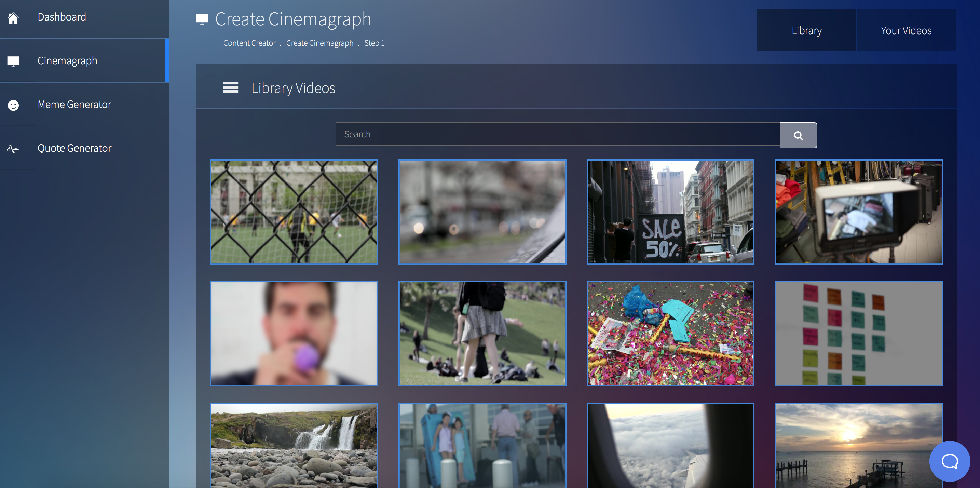980x488 pixels.
Task: Select the kids with blue mat thumbnail
Action: pyautogui.click(x=482, y=445)
